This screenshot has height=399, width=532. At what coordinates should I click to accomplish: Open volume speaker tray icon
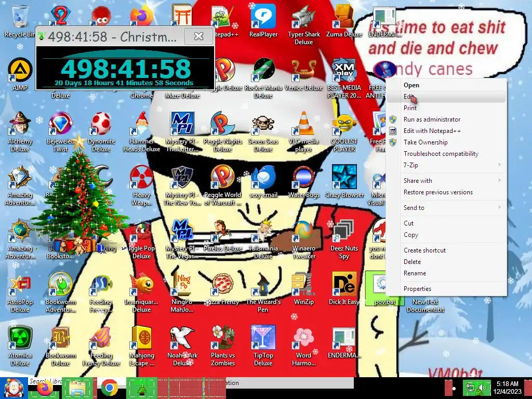pyautogui.click(x=483, y=388)
